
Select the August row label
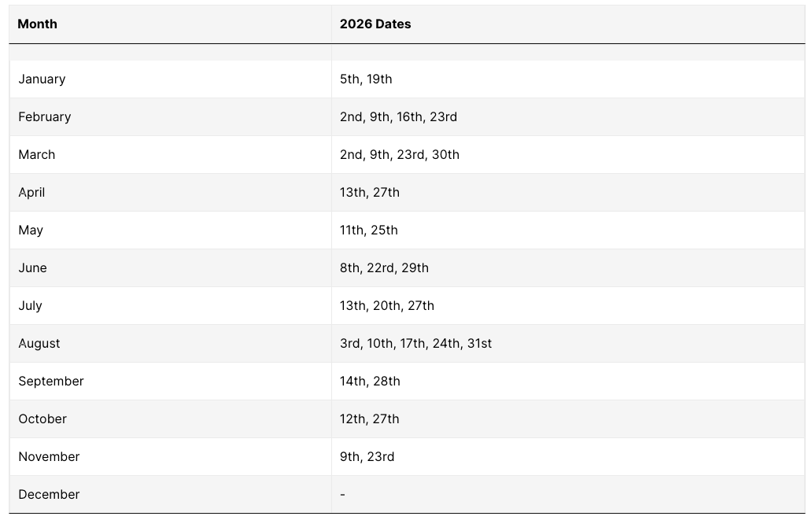point(39,343)
